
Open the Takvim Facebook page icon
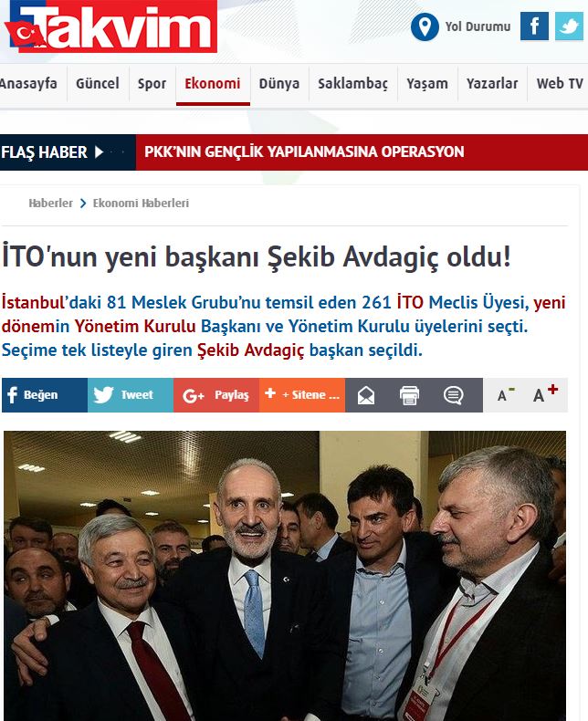coord(534,26)
